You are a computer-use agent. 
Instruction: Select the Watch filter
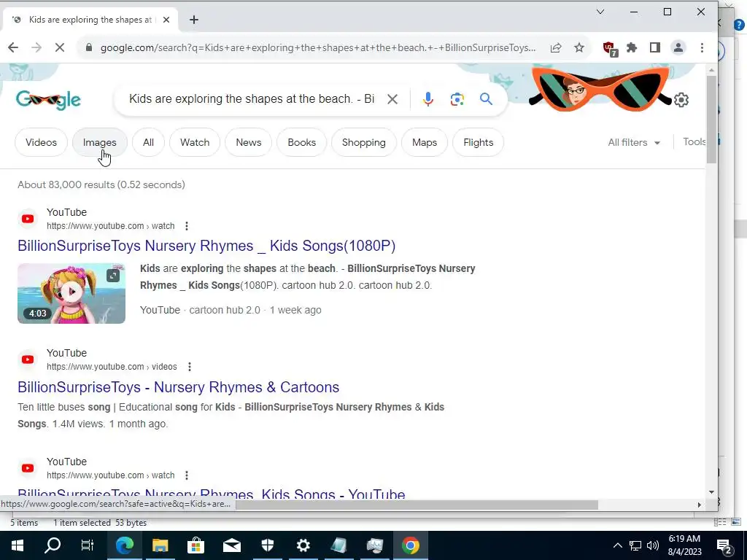[x=195, y=142]
